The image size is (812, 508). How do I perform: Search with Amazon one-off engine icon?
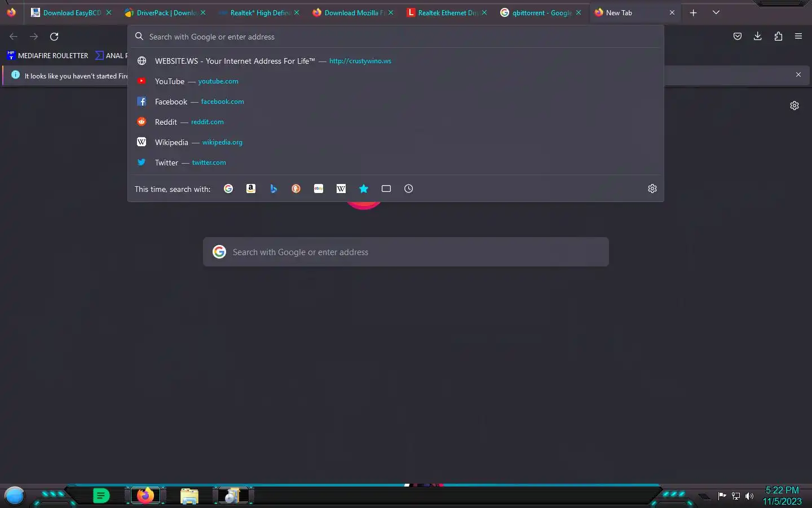coord(251,189)
